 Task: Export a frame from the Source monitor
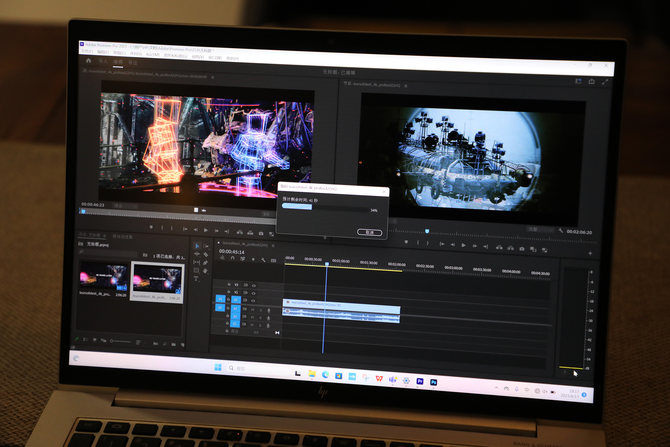tap(261, 233)
